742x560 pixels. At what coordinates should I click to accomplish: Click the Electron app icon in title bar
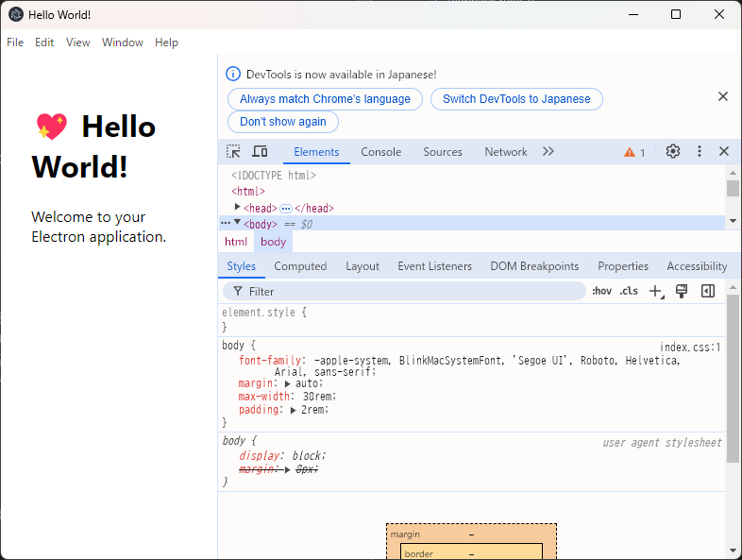click(16, 15)
